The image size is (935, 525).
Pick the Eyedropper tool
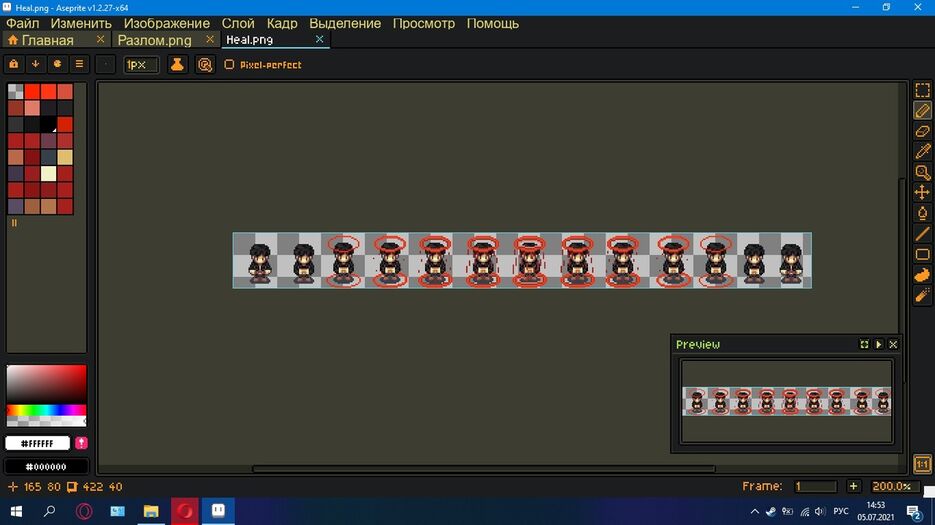tap(922, 152)
